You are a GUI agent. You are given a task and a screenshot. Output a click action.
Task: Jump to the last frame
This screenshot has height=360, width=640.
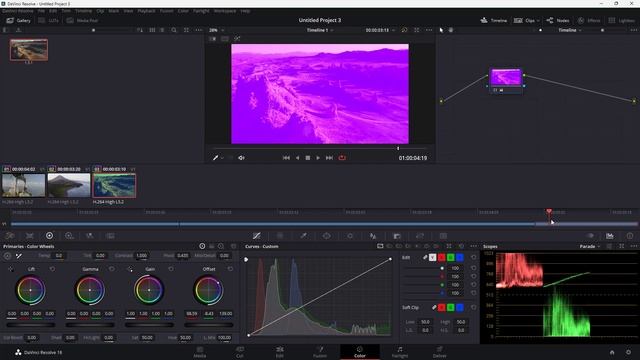329,158
